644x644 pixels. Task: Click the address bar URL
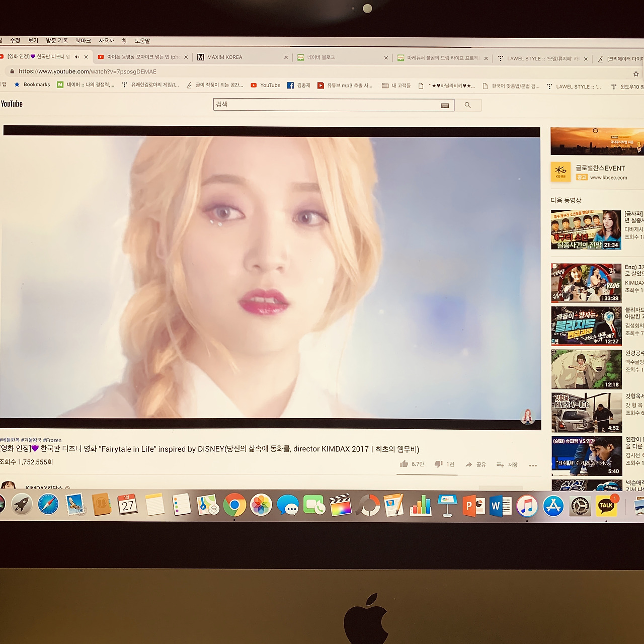pyautogui.click(x=88, y=71)
